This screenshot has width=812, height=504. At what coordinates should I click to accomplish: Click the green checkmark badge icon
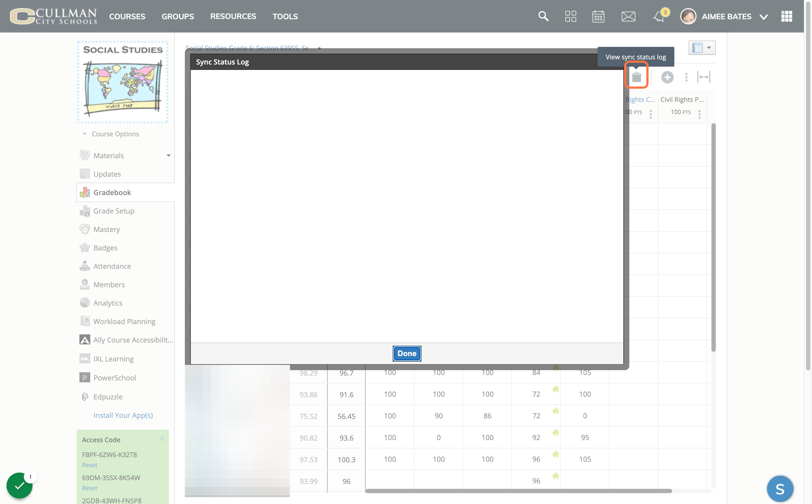19,485
